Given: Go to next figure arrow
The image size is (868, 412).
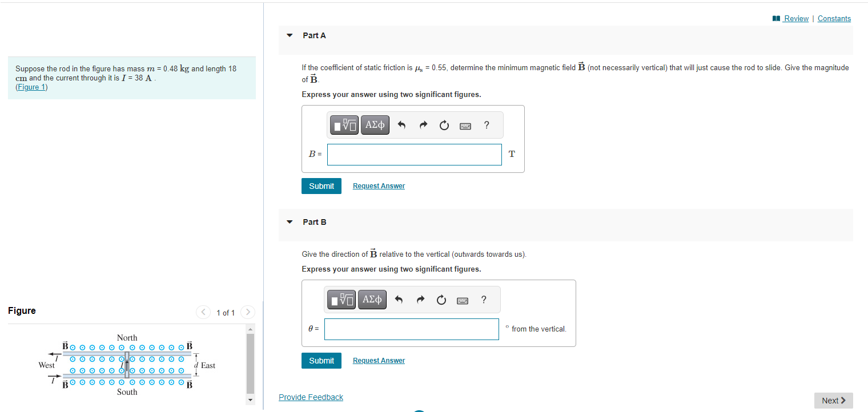Looking at the screenshot, I should tap(248, 312).
